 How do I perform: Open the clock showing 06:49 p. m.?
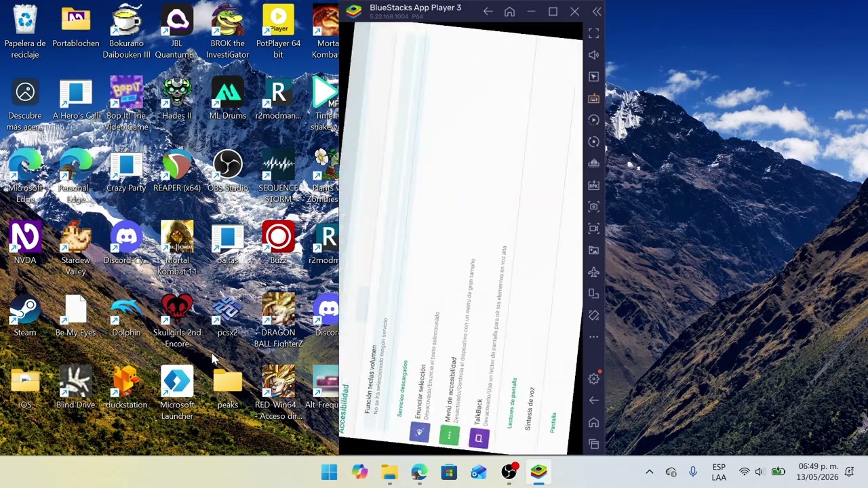coord(818,472)
